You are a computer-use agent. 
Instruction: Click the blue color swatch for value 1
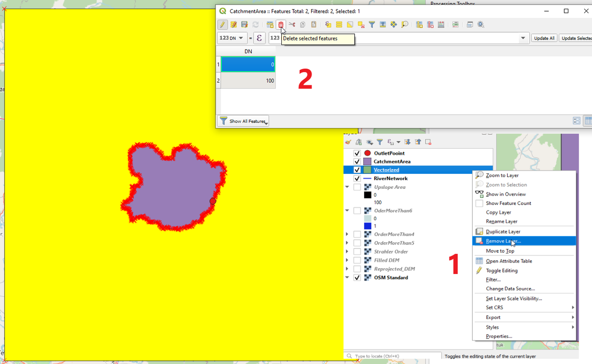(368, 226)
